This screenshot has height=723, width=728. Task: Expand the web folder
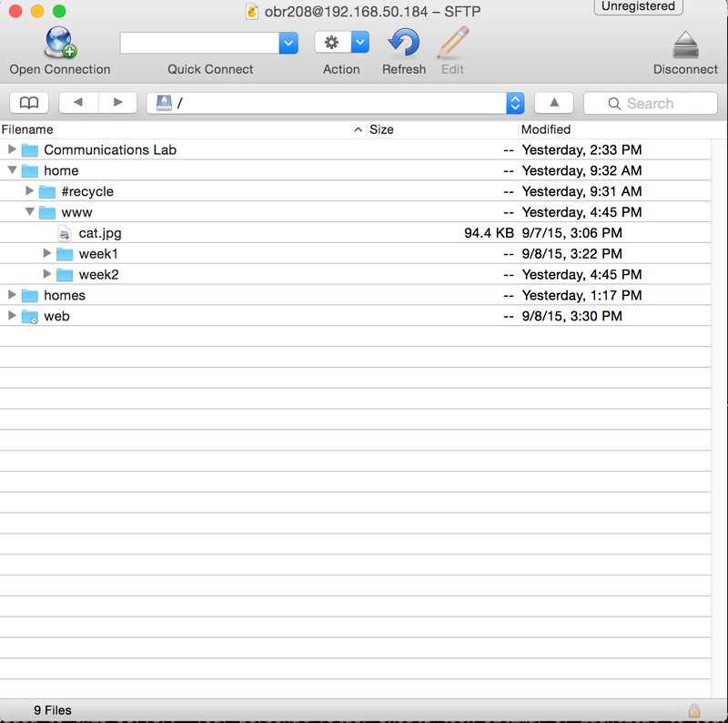coord(12,315)
